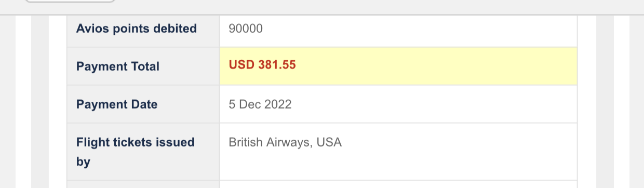Select the "Avios points debited" label
This screenshot has width=644, height=188.
point(137,29)
